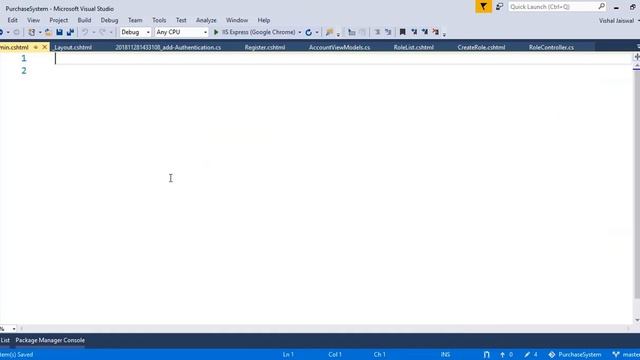Switch to the RoleList.cshtml tab
Viewport: 640px width, 360px height.
[413, 47]
